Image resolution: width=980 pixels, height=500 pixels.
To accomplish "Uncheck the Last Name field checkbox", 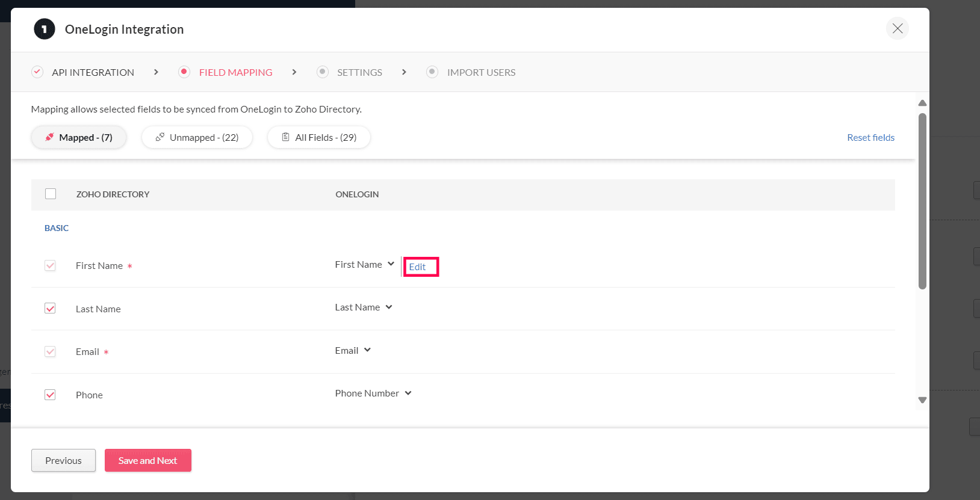I will click(50, 309).
